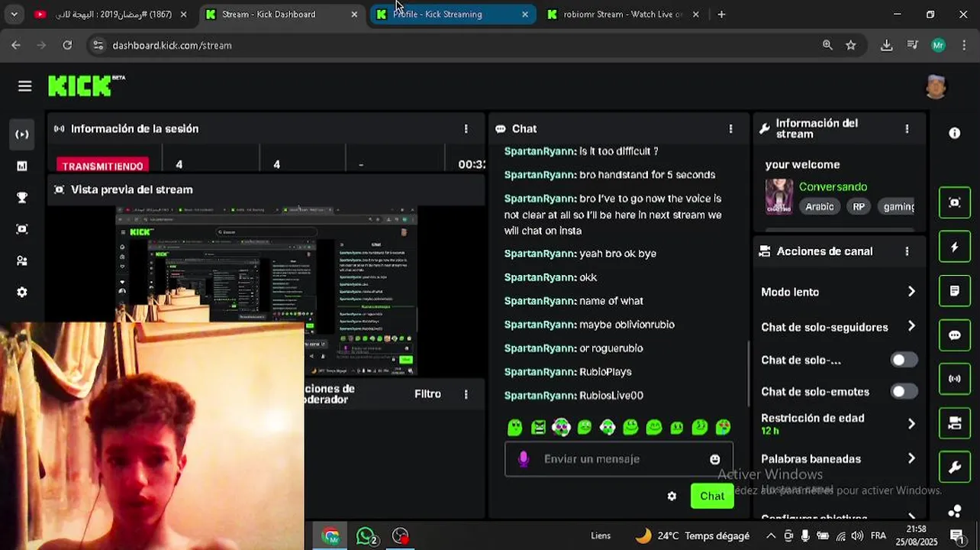The image size is (980, 550).
Task: Open the community people sidebar icon
Action: (x=22, y=260)
